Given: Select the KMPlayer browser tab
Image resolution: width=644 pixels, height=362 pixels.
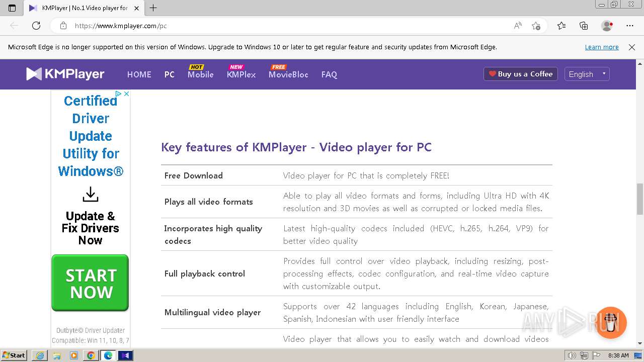Looking at the screenshot, I should coord(83,8).
